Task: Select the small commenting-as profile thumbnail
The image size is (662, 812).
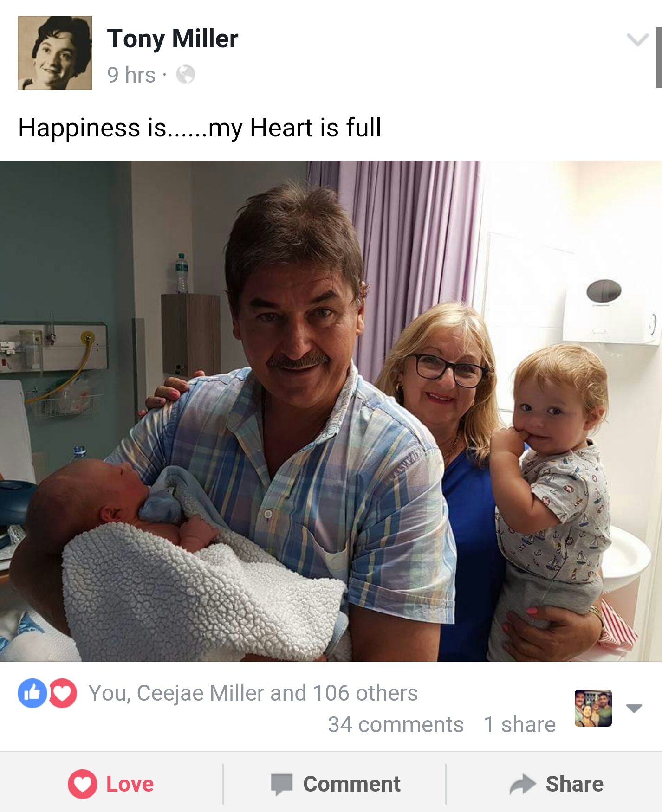Action: click(x=593, y=708)
